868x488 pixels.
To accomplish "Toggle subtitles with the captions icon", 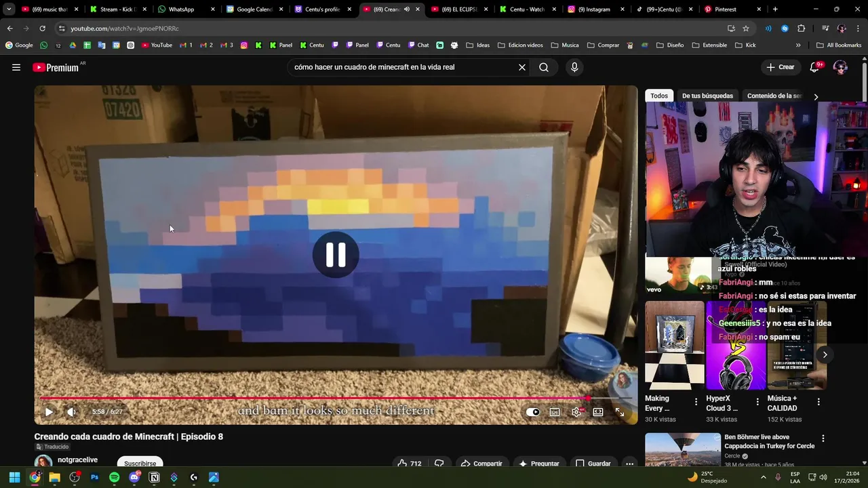I will click(x=555, y=411).
